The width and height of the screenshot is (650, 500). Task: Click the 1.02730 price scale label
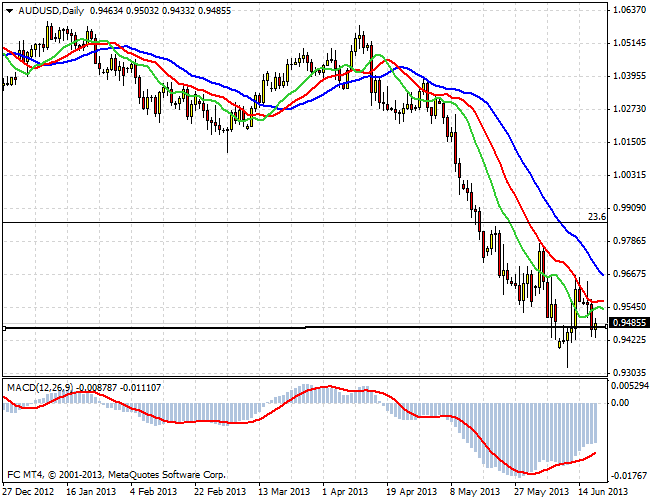[629, 109]
